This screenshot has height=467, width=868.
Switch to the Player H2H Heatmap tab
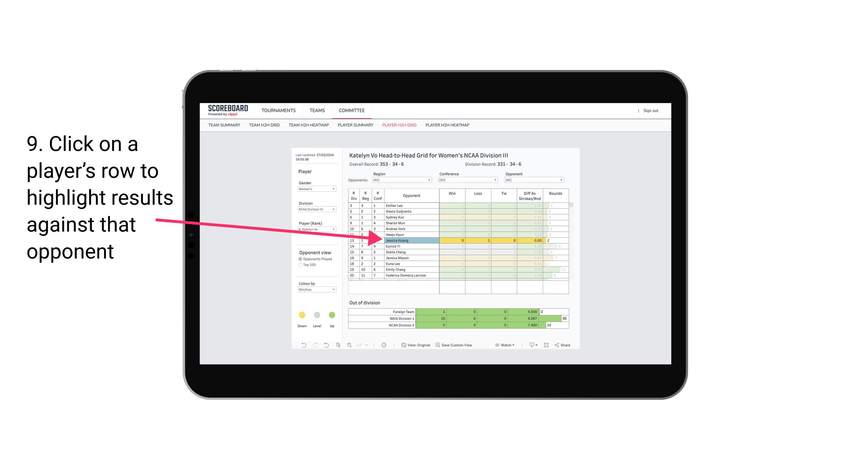coord(448,125)
